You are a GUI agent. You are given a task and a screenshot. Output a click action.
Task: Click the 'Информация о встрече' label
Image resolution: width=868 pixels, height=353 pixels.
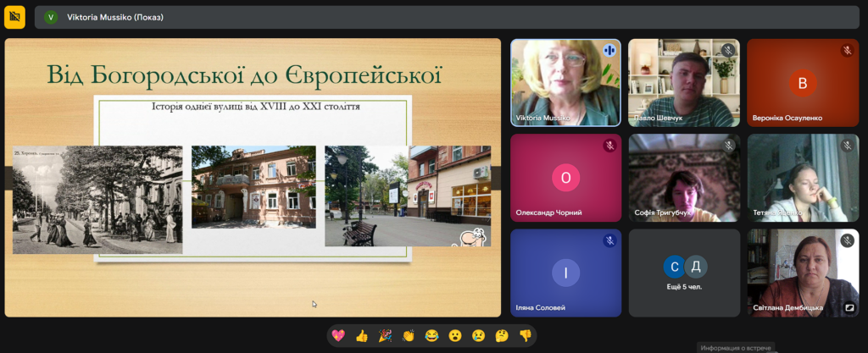tap(736, 347)
